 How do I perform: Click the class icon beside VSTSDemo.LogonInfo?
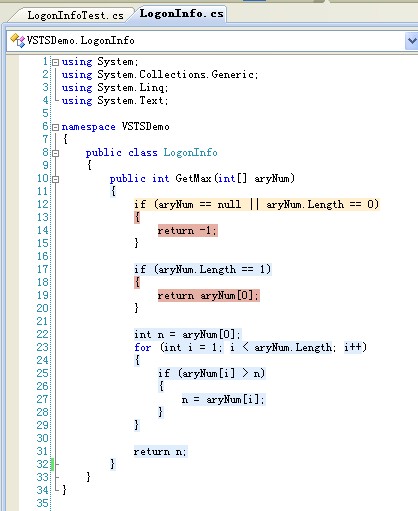pyautogui.click(x=17, y=41)
